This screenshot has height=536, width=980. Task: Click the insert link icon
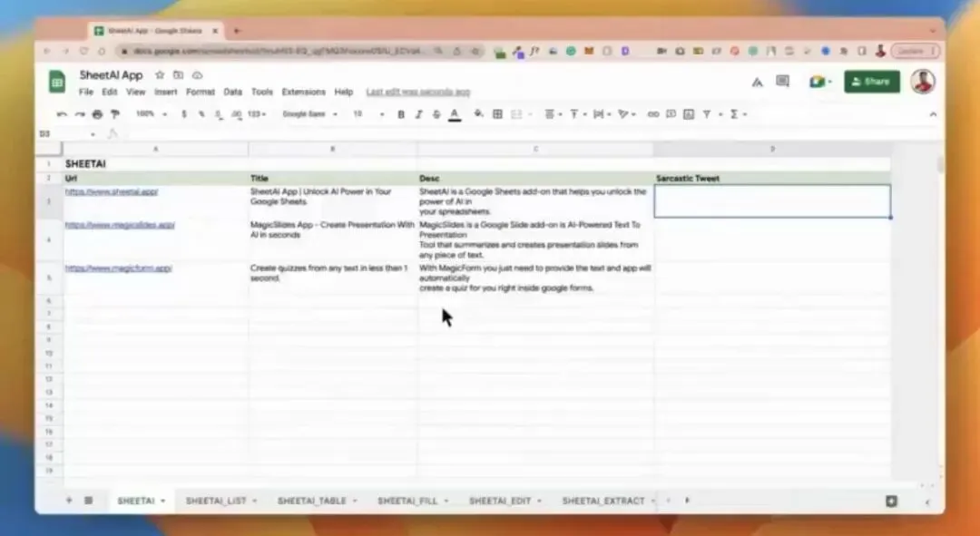[653, 114]
